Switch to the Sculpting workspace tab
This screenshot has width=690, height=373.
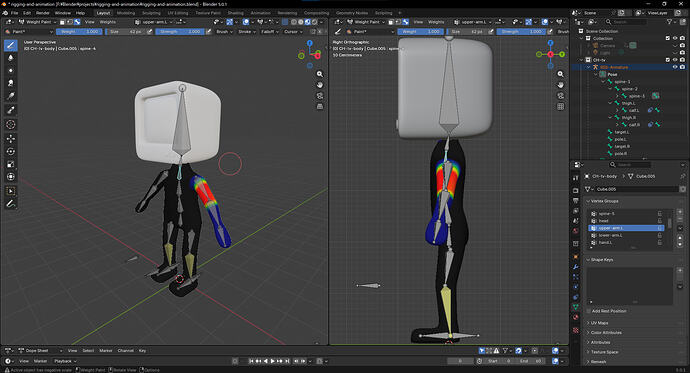click(151, 13)
